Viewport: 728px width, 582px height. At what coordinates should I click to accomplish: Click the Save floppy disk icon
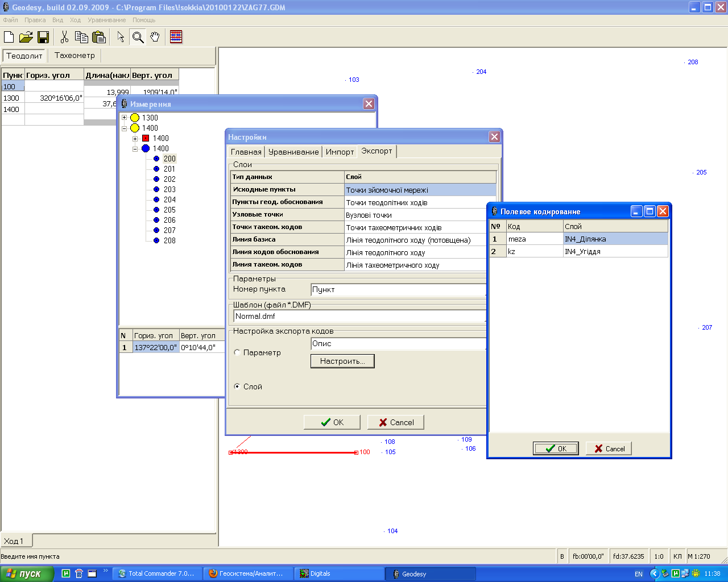point(43,37)
